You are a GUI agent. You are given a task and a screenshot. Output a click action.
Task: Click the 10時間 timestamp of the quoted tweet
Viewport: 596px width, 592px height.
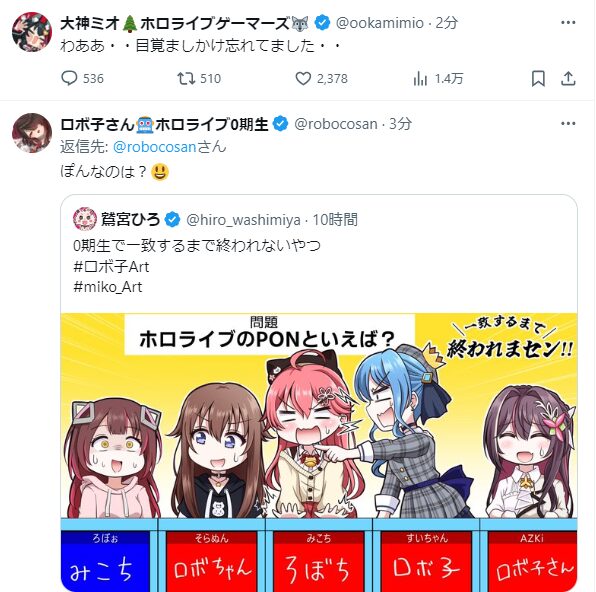(x=335, y=219)
